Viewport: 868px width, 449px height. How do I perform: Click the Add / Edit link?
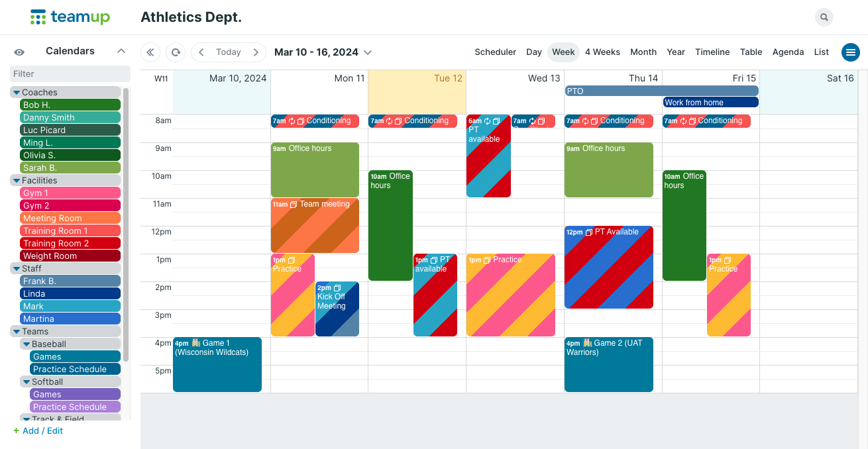[38, 430]
